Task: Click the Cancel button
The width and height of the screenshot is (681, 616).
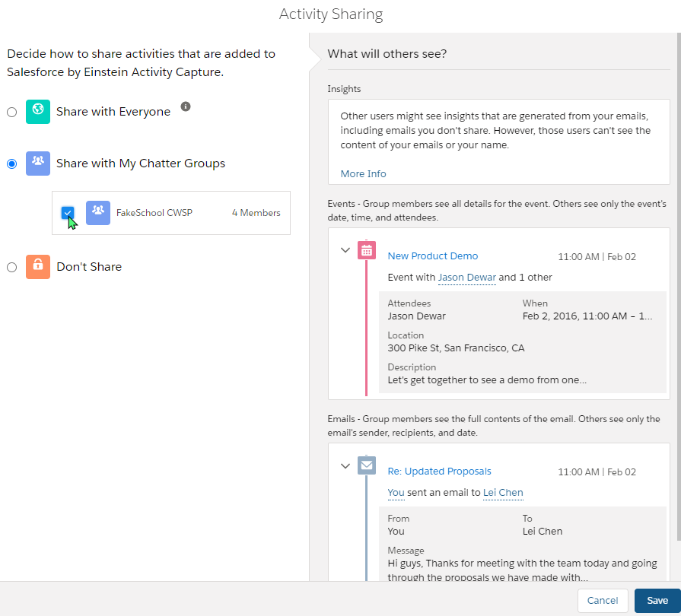Action: point(603,600)
